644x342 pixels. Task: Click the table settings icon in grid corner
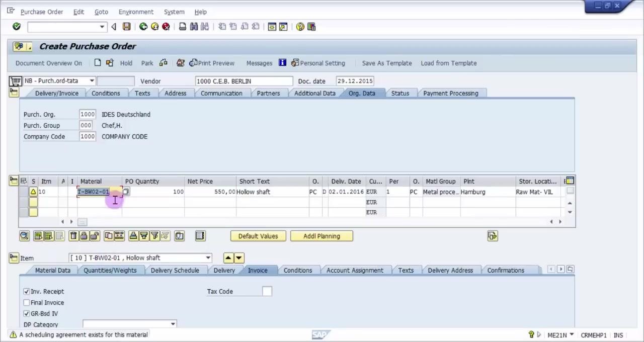coord(569,181)
